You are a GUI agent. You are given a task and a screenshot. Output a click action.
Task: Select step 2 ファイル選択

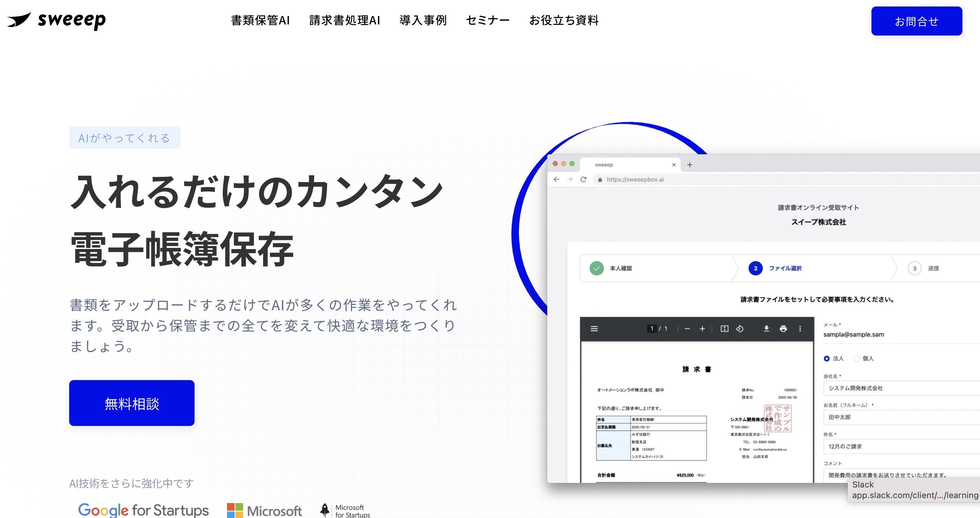(x=775, y=268)
